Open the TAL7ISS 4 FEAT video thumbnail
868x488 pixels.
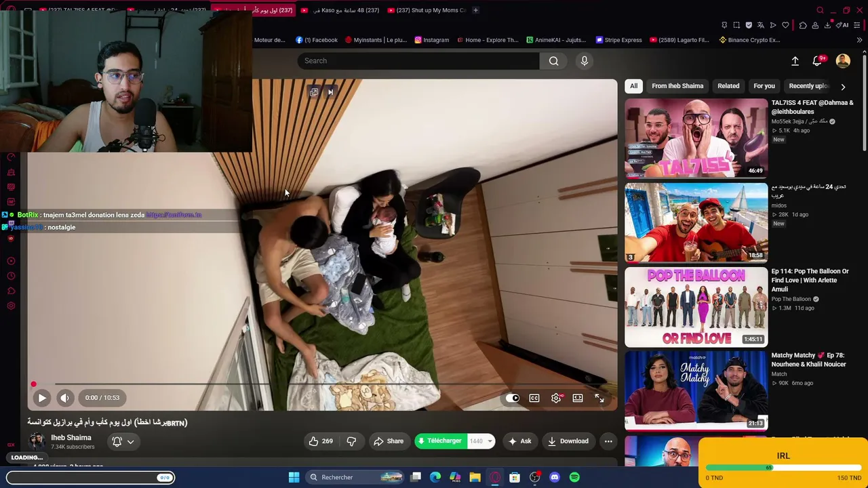(696, 138)
